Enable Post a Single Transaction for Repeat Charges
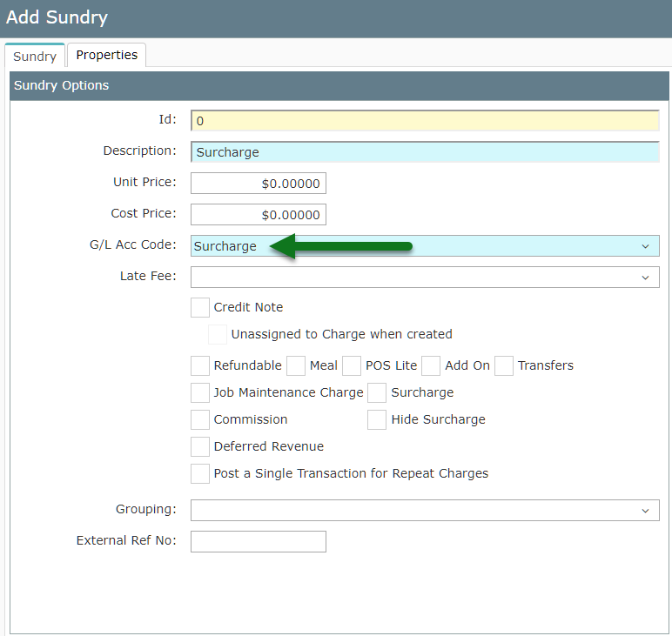The height and width of the screenshot is (636, 672). coord(200,473)
